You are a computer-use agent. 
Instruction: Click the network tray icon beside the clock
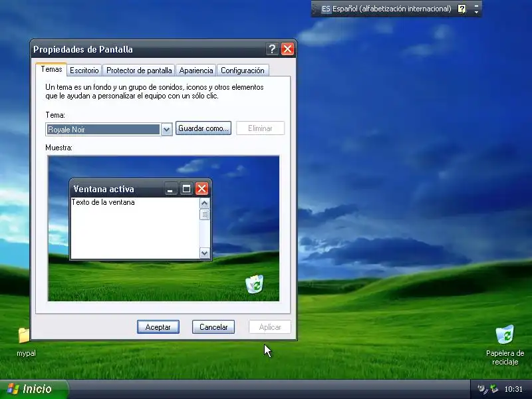(495, 389)
